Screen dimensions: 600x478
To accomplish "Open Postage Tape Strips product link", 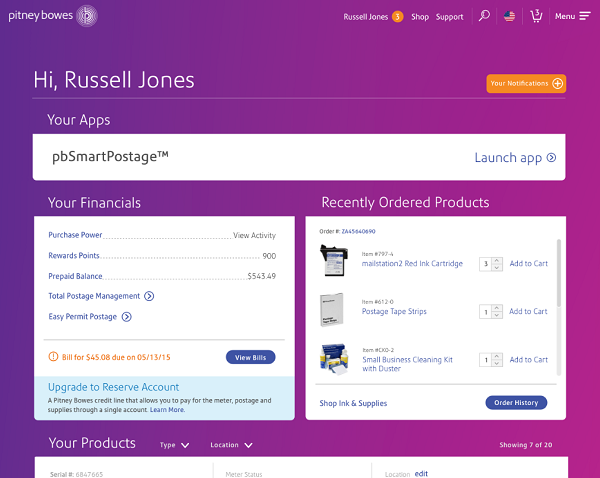I will [x=394, y=312].
